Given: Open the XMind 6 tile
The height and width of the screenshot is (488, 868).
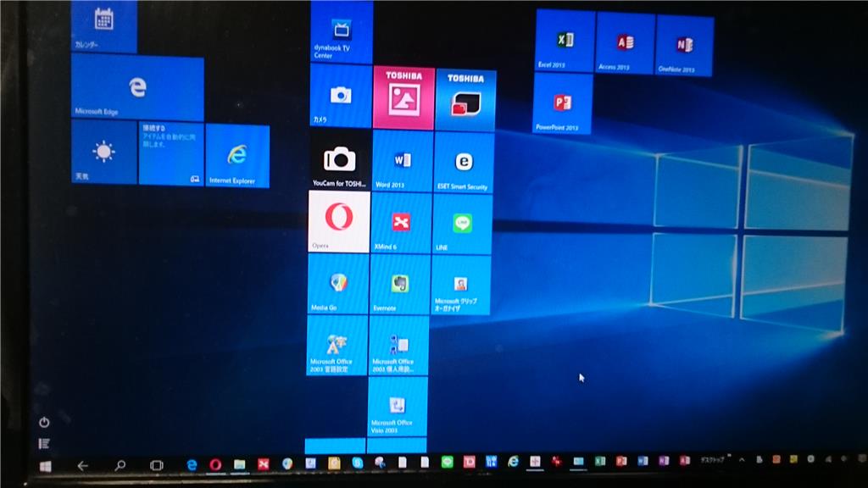Looking at the screenshot, I should tap(401, 224).
